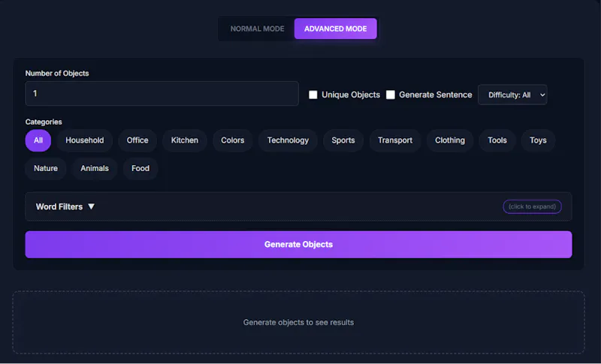
Task: Choose the Tools category
Action: pyautogui.click(x=497, y=140)
